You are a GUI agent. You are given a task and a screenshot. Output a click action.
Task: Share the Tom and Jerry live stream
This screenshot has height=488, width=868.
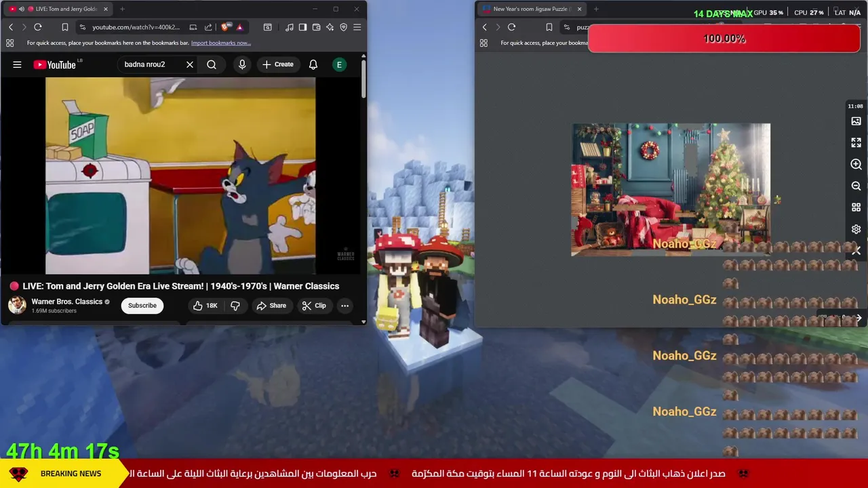[271, 306]
